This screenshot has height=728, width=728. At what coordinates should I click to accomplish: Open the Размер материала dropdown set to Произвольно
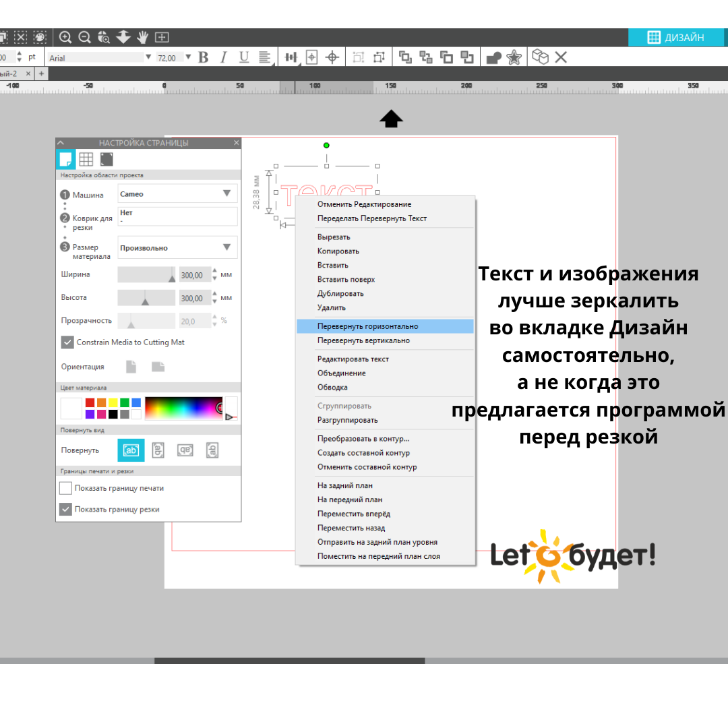tap(177, 247)
